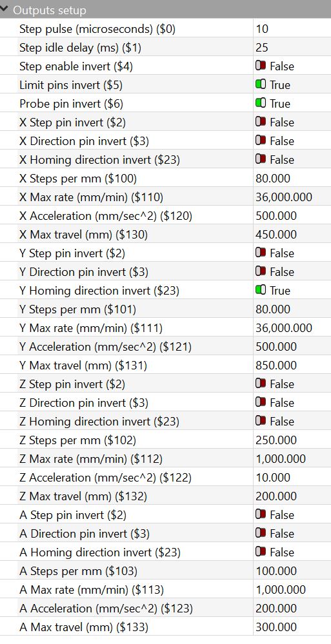Toggle Step enable invert ($4) switch
This screenshot has height=644, width=331.
(x=261, y=66)
